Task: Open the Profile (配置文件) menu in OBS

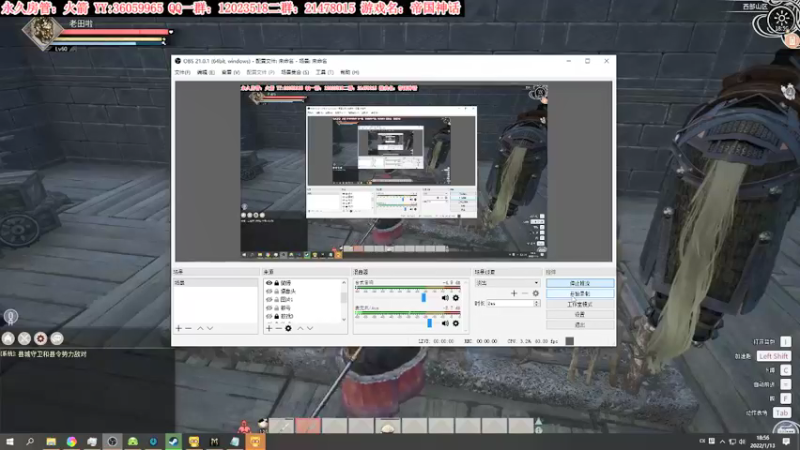Action: pos(260,72)
